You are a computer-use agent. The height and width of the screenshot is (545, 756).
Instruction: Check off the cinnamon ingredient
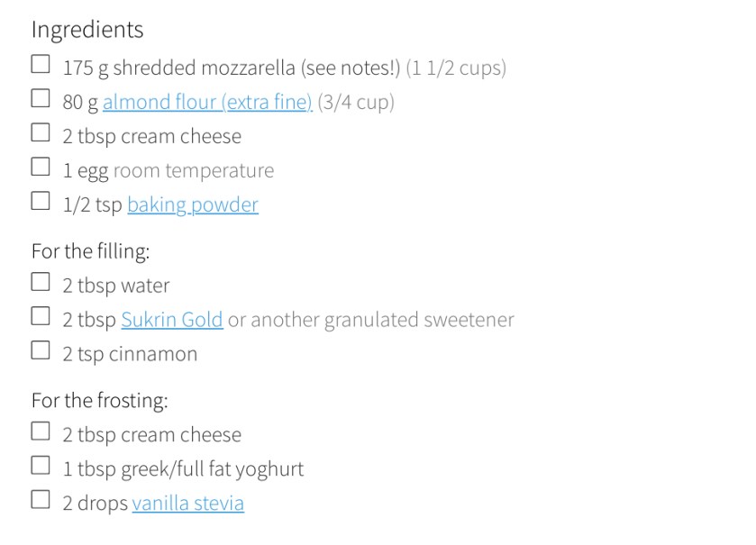pos(41,350)
